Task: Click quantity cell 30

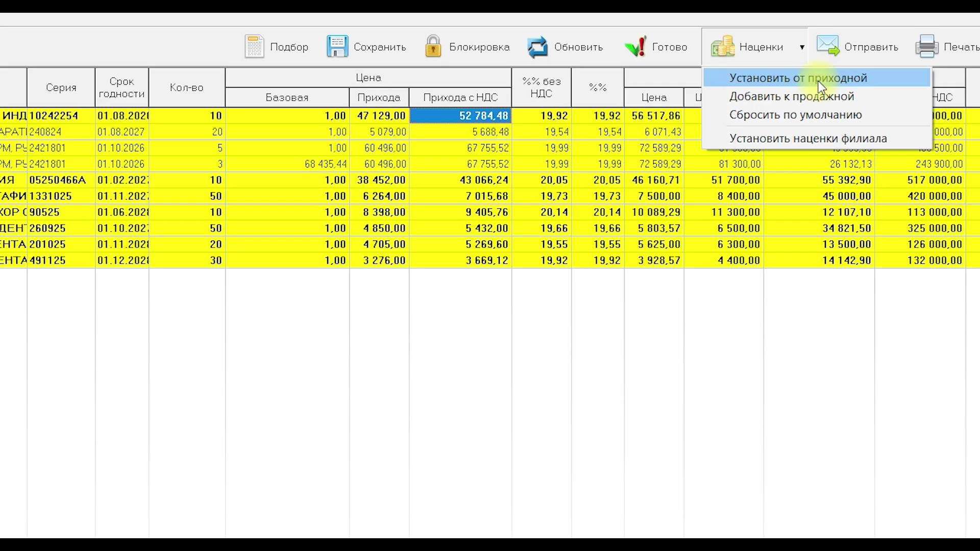Action: click(x=187, y=260)
